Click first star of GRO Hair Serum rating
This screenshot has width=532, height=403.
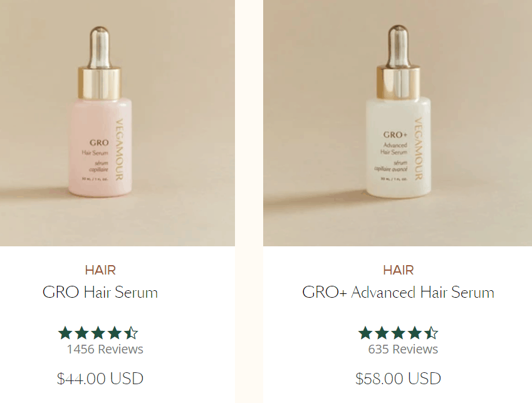point(65,333)
